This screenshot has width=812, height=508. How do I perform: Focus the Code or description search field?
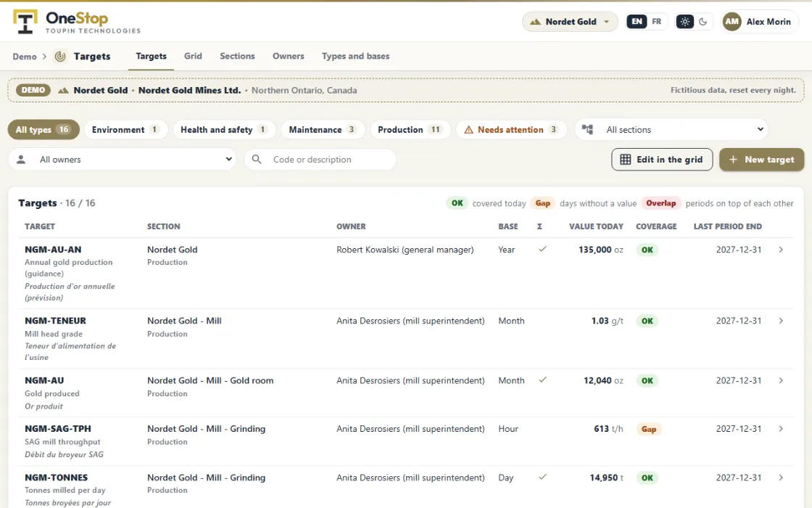[320, 160]
